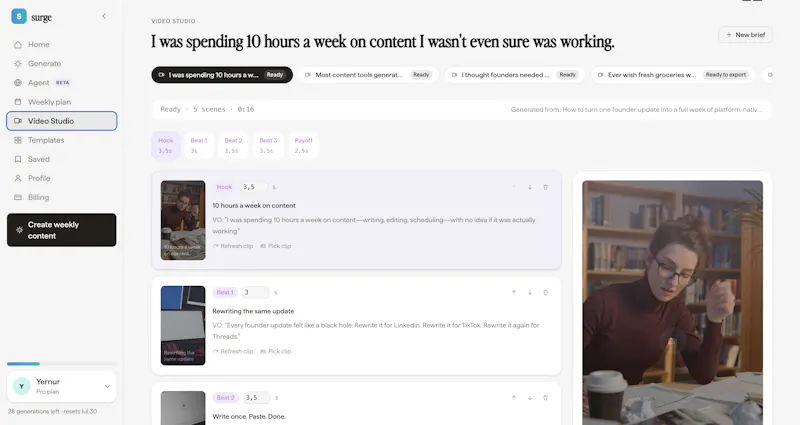Move the Beat 1 scene down
The width and height of the screenshot is (800, 425).
(530, 292)
